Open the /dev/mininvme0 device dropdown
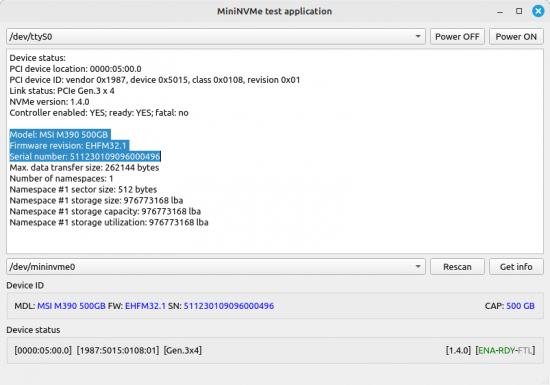Image resolution: width=550 pixels, height=385 pixels. [x=216, y=267]
